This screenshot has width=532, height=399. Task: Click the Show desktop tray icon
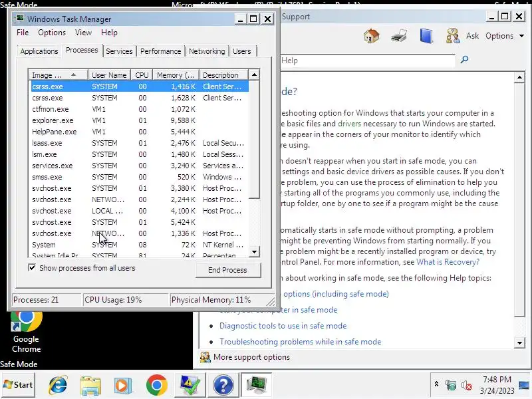pyautogui.click(x=524, y=385)
